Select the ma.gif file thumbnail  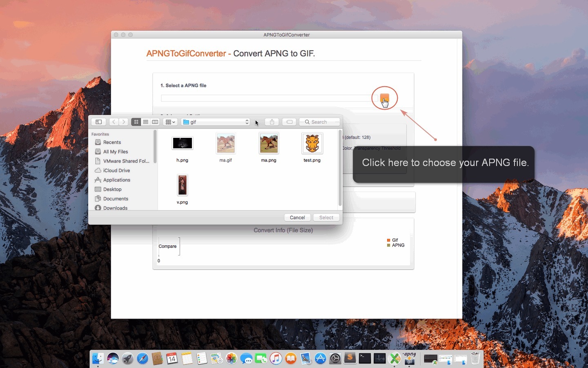click(x=226, y=143)
